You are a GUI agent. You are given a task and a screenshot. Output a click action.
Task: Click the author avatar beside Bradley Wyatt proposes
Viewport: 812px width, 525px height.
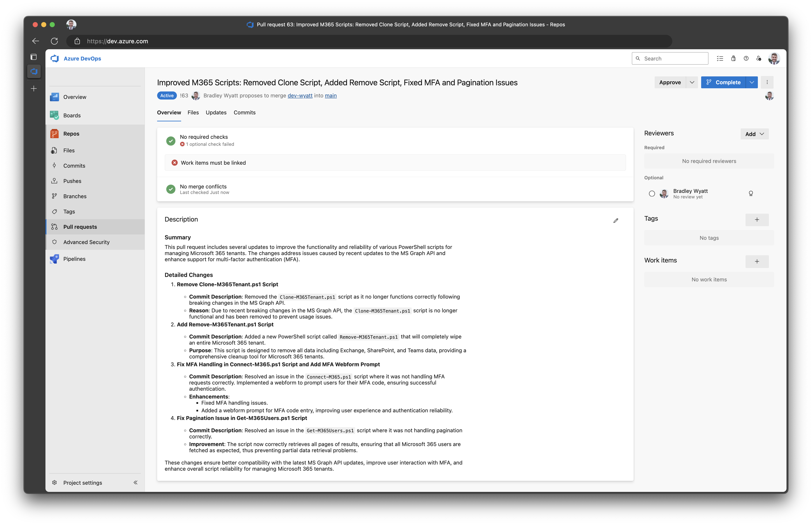click(x=195, y=95)
